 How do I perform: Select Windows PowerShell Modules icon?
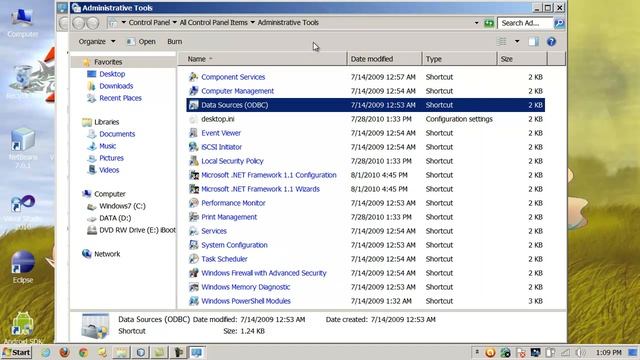coord(193,301)
